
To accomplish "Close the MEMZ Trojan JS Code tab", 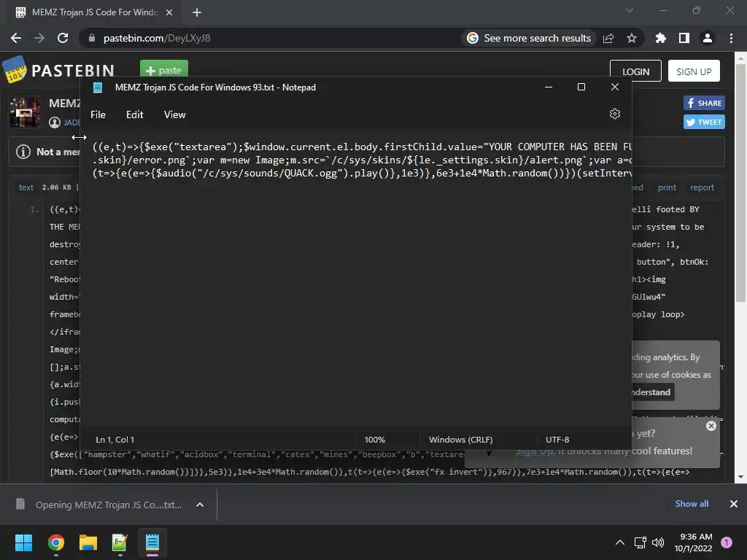I will pyautogui.click(x=169, y=12).
